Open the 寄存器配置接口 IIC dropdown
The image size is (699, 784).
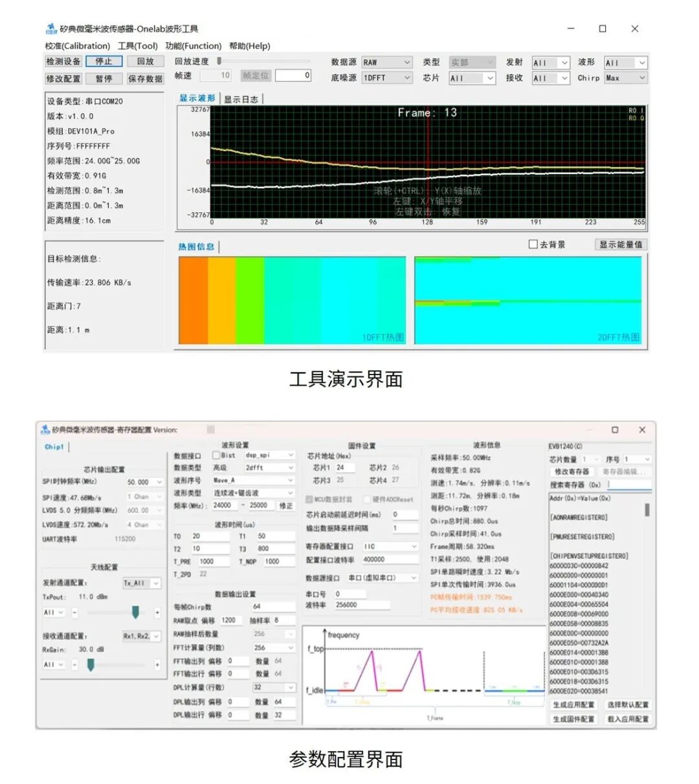click(x=390, y=547)
